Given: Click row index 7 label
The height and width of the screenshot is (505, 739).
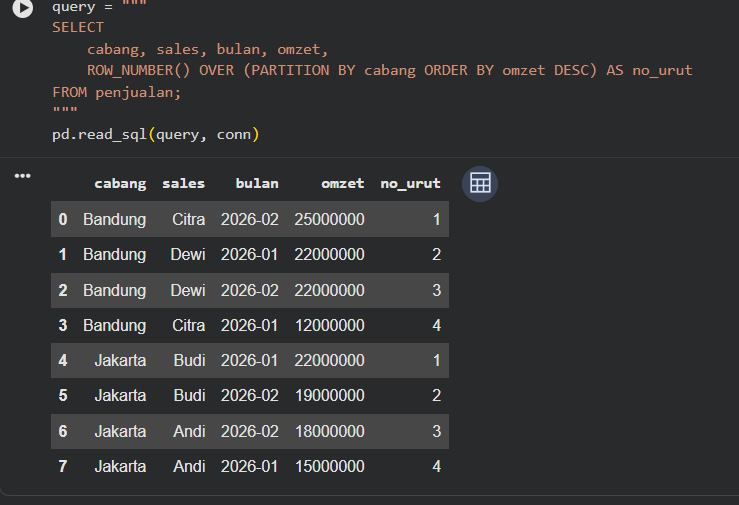Looking at the screenshot, I should point(63,466).
